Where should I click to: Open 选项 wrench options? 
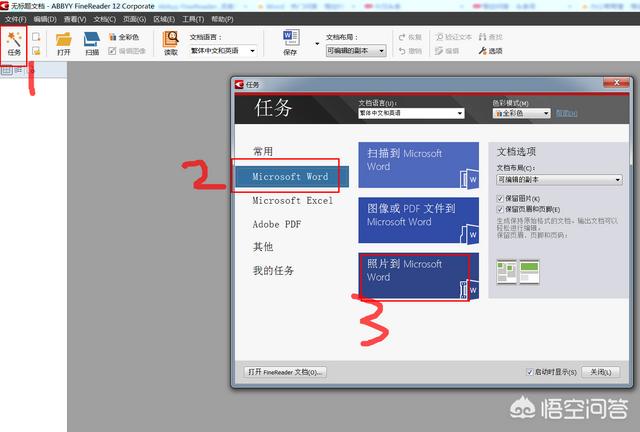point(490,51)
